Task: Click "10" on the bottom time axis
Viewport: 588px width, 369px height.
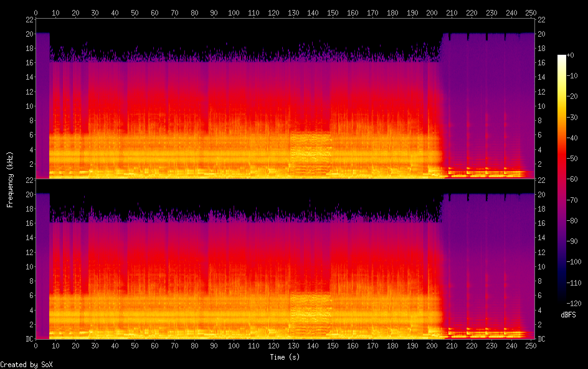Action: tap(55, 346)
